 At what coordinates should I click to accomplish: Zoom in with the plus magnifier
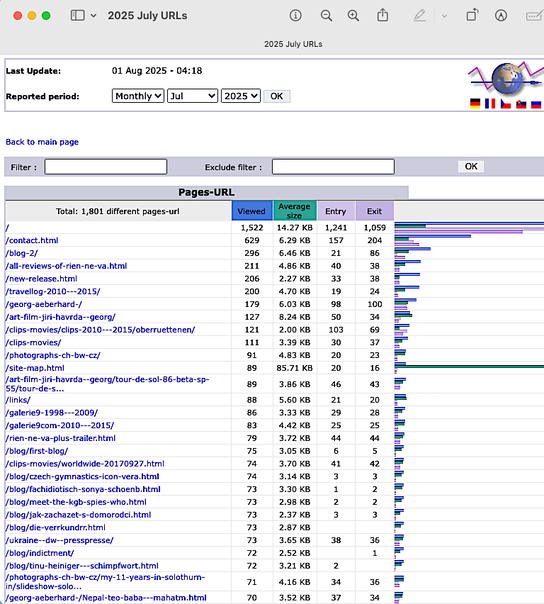coord(353,15)
